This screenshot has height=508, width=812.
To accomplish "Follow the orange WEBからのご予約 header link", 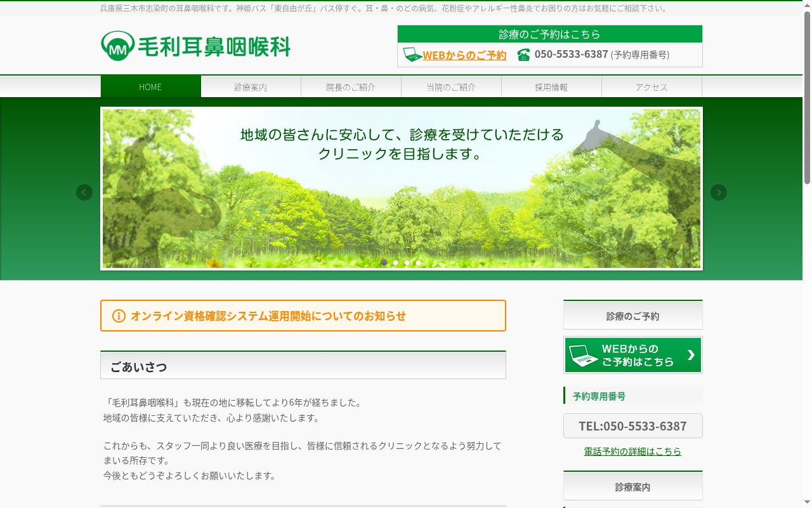I will (464, 55).
